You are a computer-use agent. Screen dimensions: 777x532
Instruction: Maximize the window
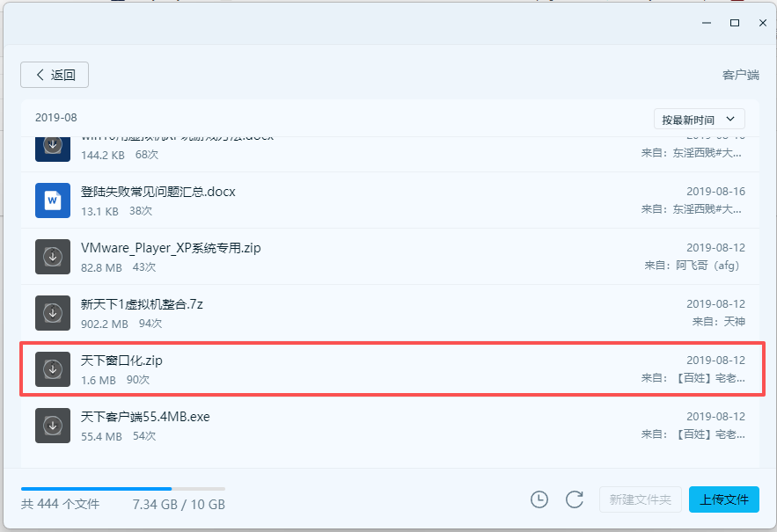click(x=734, y=22)
